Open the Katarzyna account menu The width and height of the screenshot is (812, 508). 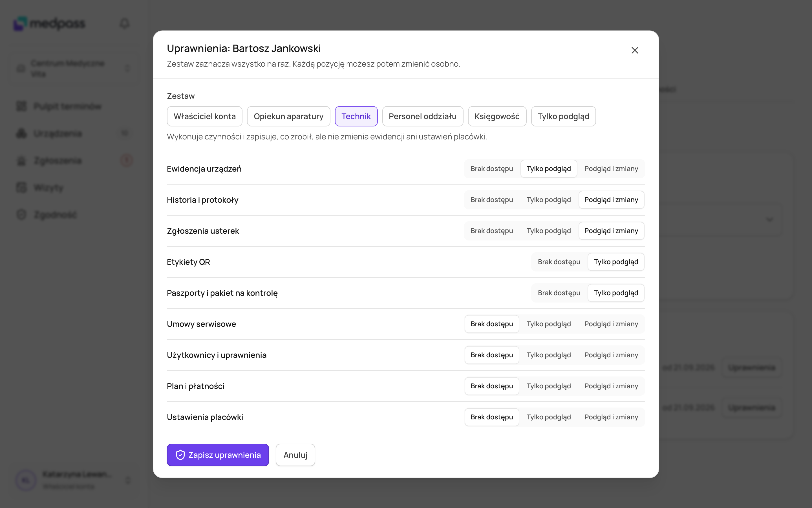click(74, 480)
